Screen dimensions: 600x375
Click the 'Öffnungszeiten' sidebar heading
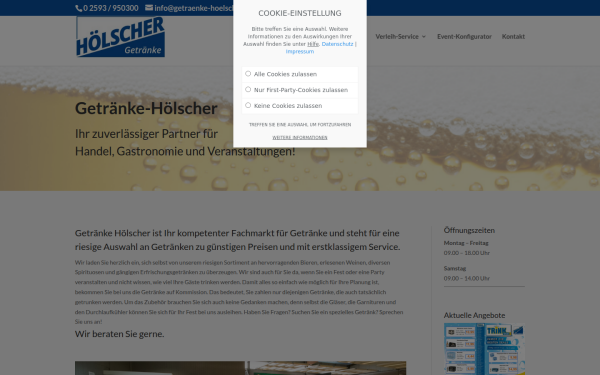pyautogui.click(x=469, y=230)
